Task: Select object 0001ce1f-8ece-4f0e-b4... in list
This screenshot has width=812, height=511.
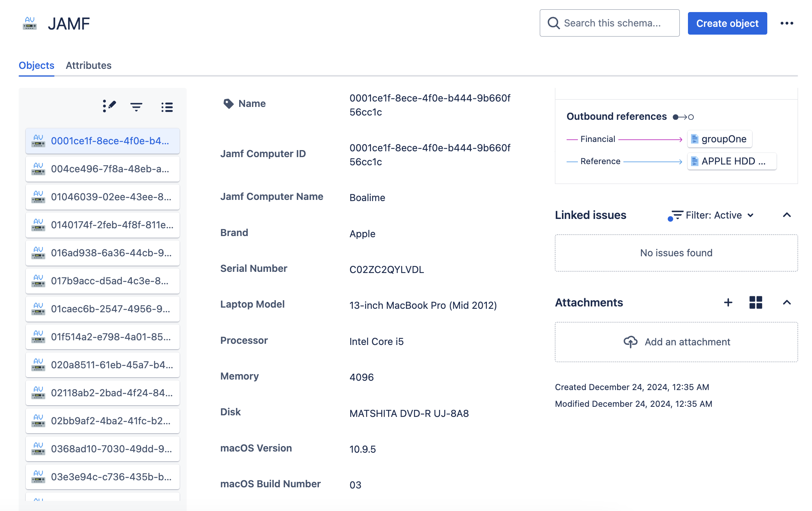Action: (x=103, y=141)
